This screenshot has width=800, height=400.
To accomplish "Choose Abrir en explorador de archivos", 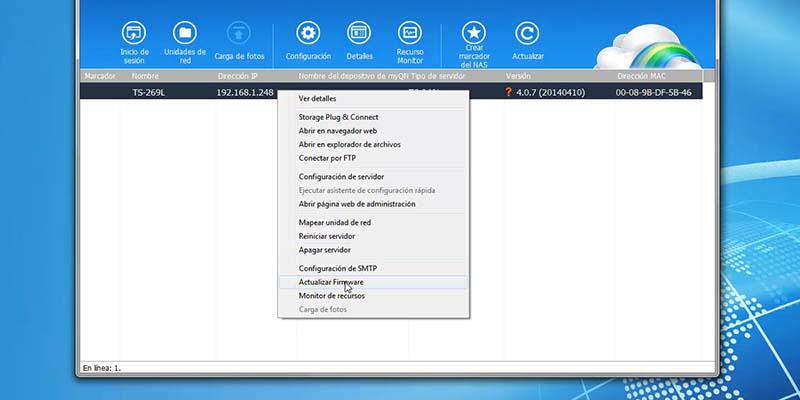I will click(349, 144).
